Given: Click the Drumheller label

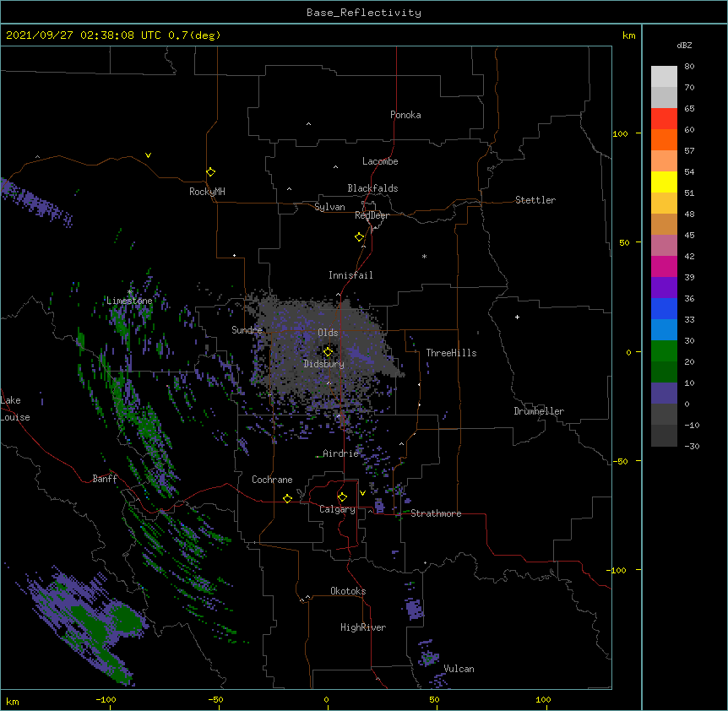Looking at the screenshot, I should pyautogui.click(x=539, y=411).
